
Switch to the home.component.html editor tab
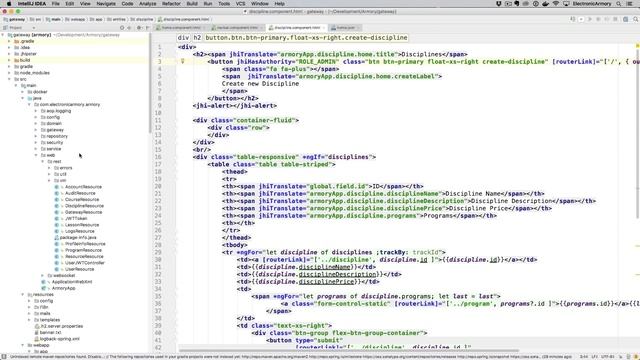[x=181, y=28]
